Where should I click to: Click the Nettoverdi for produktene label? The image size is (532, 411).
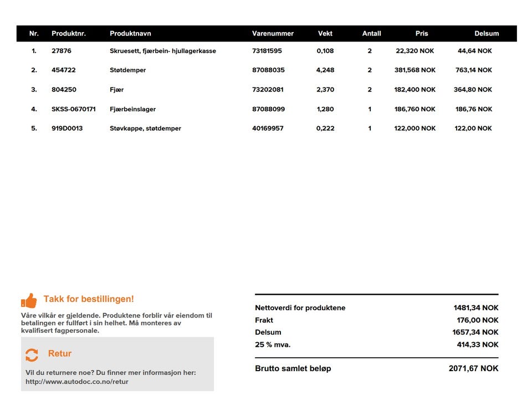(x=300, y=308)
